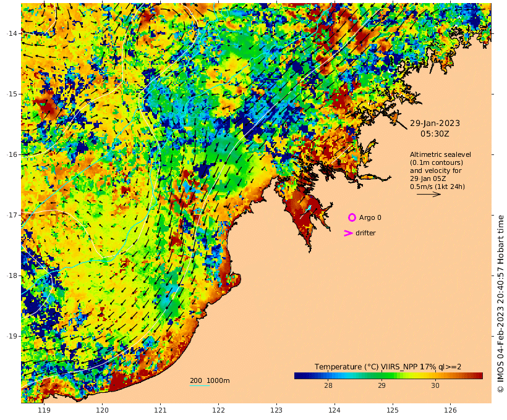Click the magenta drifter arrow symbol
Viewport: 507px width, 420px height.
[x=348, y=233]
